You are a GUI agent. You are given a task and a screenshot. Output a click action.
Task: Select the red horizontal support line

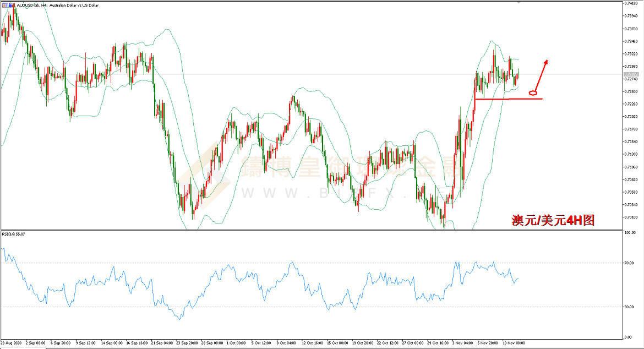click(x=506, y=99)
